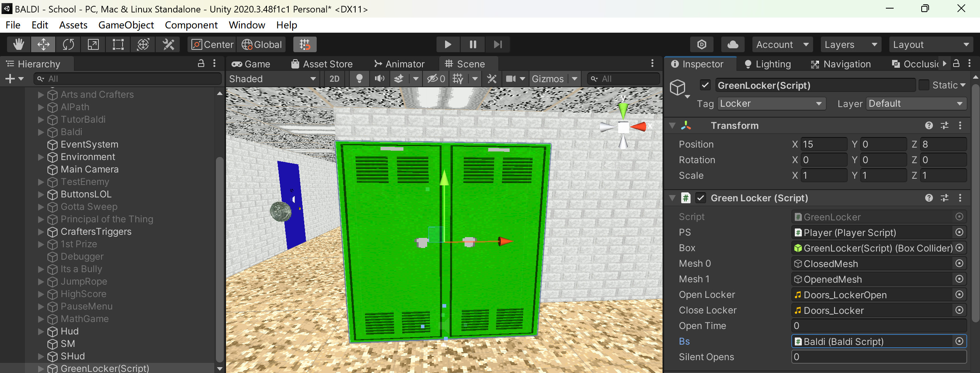The width and height of the screenshot is (980, 373).
Task: Click the object picker for Bs field
Action: tap(960, 341)
